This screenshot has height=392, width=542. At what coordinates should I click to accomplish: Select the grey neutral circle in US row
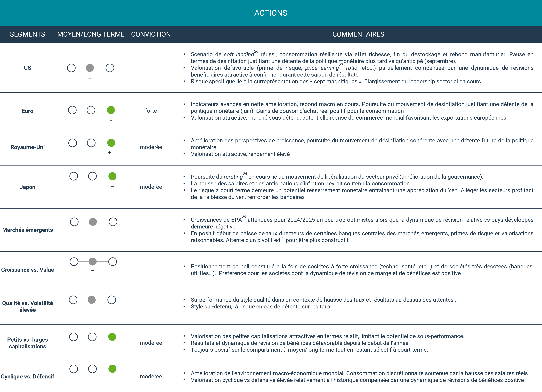tap(90, 68)
